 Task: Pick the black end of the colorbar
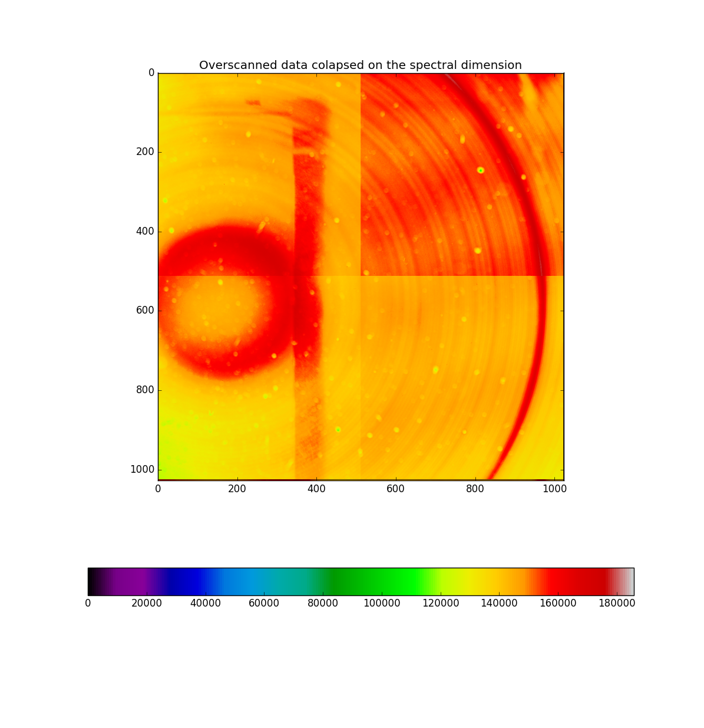click(92, 581)
